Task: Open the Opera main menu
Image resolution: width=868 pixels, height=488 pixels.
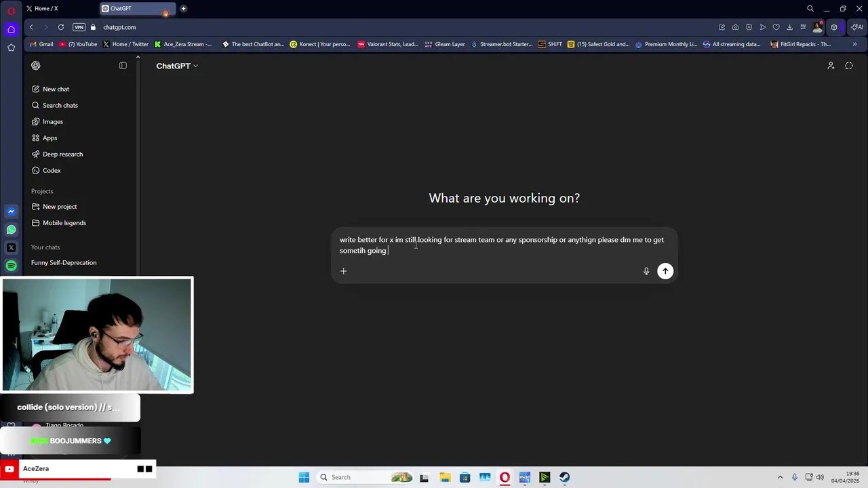Action: 11,9
